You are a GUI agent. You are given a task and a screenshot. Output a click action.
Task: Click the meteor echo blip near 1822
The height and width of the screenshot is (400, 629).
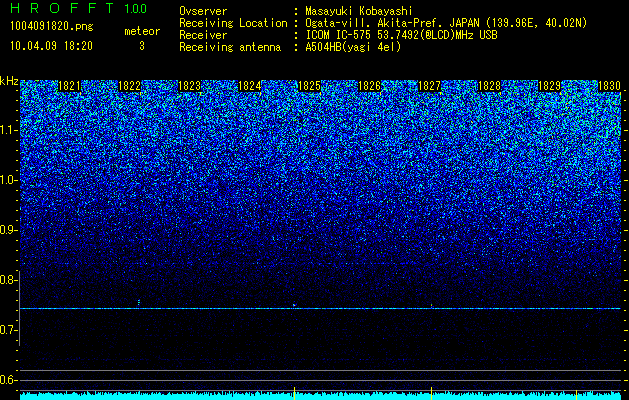tap(139, 302)
